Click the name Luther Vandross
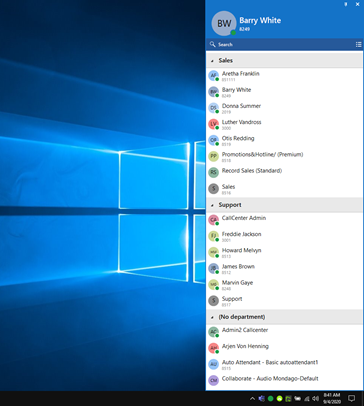 (242, 122)
